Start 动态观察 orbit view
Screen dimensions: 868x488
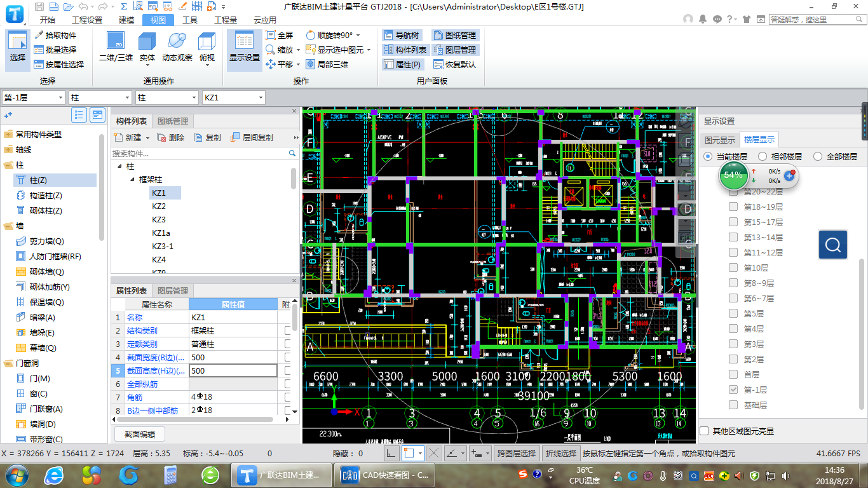pos(177,48)
